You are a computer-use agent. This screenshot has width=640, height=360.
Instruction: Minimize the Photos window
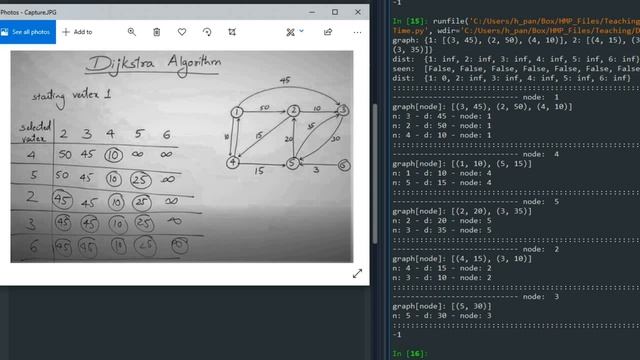click(x=312, y=12)
